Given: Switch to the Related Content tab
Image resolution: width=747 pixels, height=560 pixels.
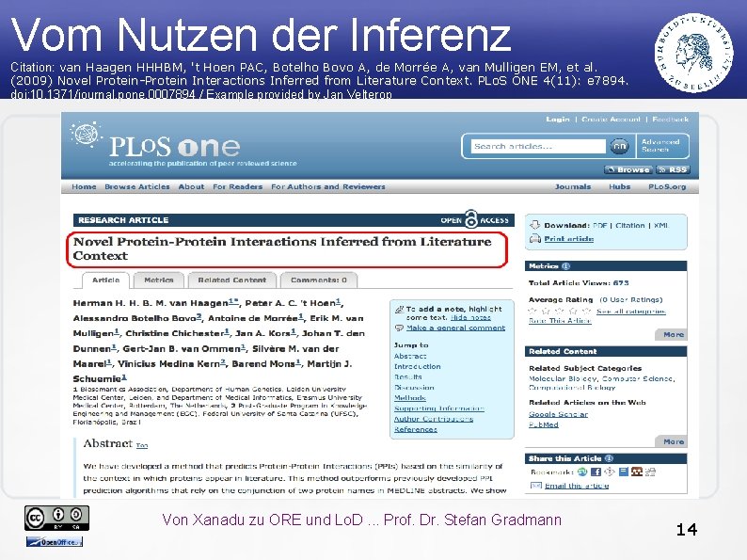Looking at the screenshot, I should (x=232, y=280).
